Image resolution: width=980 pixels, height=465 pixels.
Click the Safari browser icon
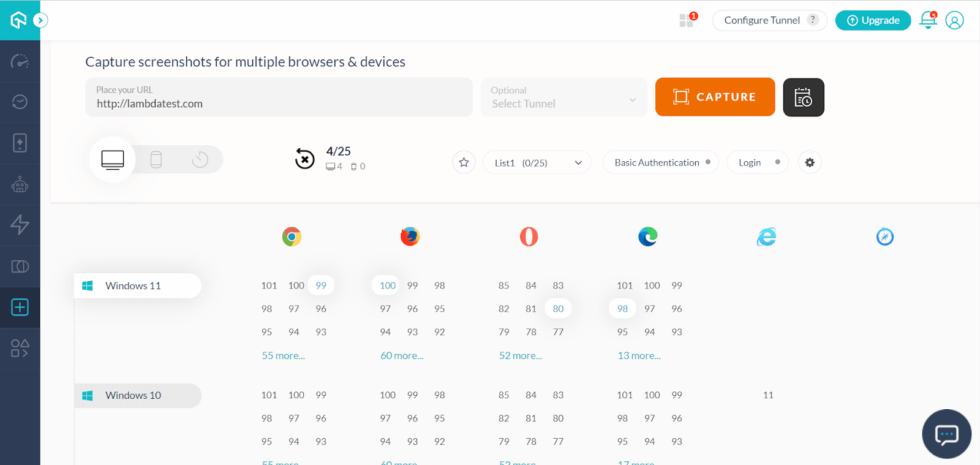[x=885, y=236]
